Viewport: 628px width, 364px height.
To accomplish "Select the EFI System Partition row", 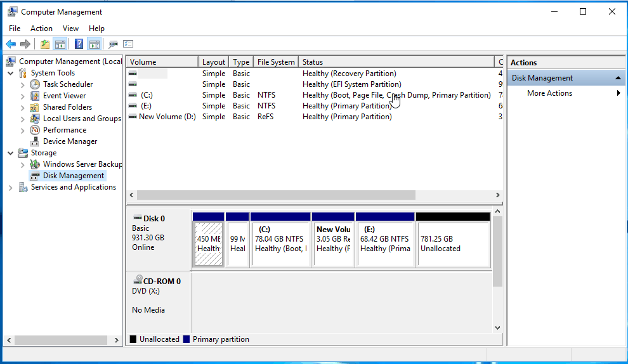I will tap(315, 84).
